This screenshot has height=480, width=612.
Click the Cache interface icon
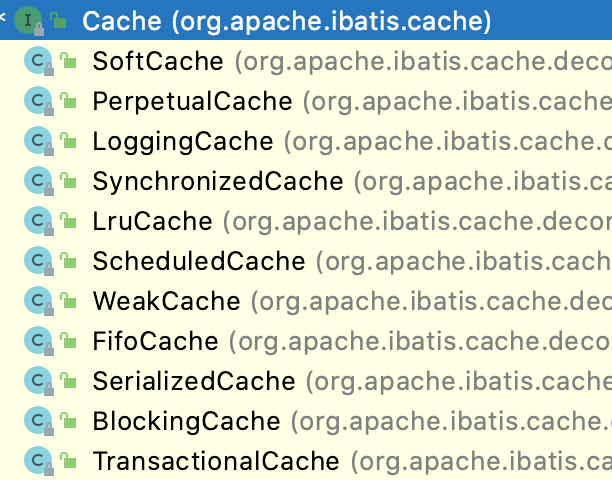[29, 20]
